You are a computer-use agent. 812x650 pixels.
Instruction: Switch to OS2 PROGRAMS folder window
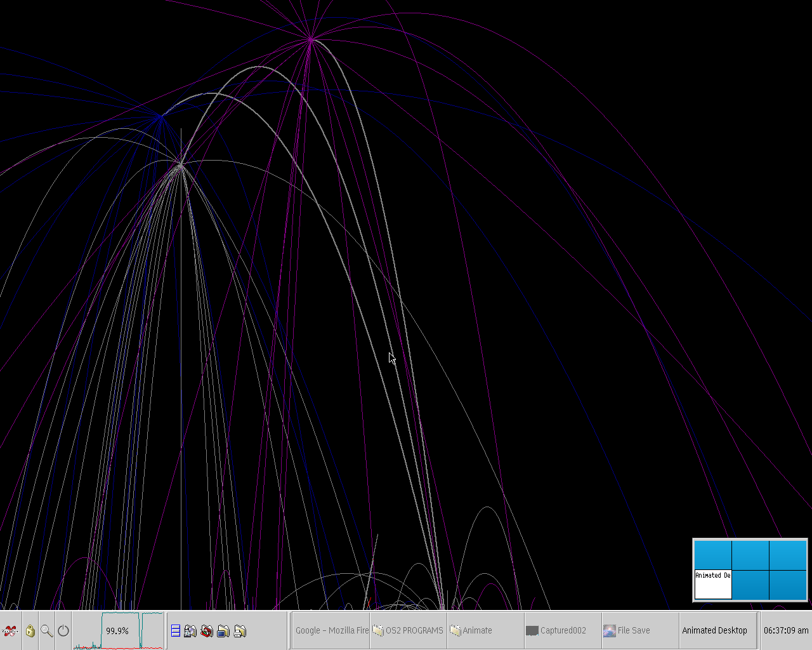[409, 630]
